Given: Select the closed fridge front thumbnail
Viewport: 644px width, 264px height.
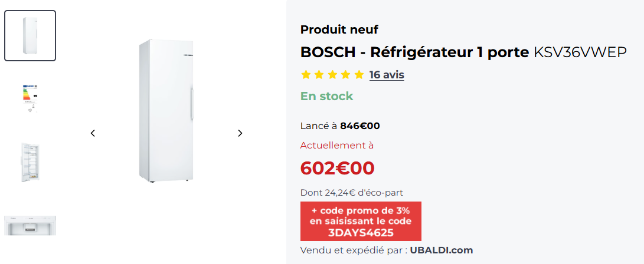Looking at the screenshot, I should [x=30, y=36].
